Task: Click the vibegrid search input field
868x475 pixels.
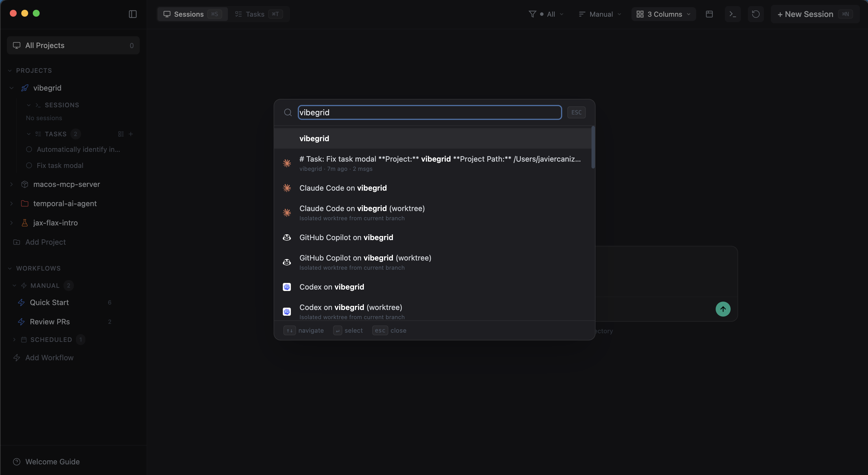Action: tap(429, 112)
